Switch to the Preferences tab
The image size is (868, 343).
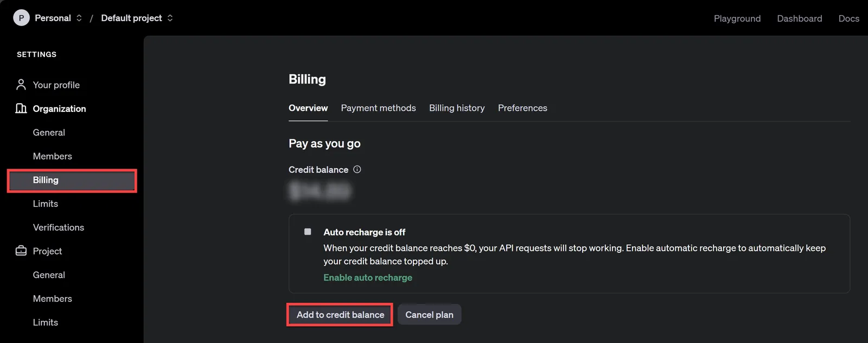tap(522, 108)
